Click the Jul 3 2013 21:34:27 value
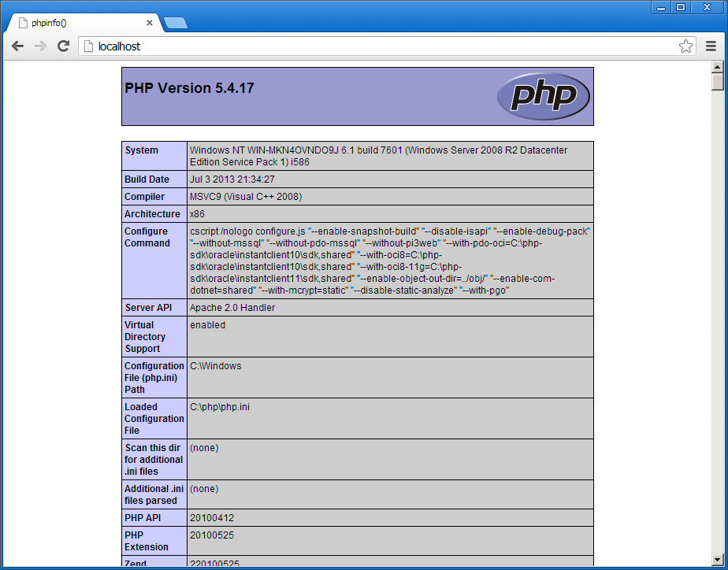Viewport: 728px width, 570px height. (232, 180)
